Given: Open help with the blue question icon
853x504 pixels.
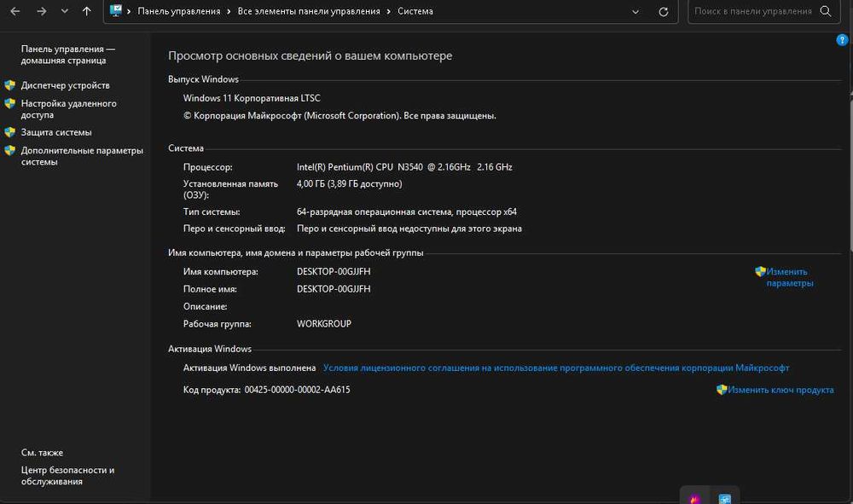Looking at the screenshot, I should point(842,40).
